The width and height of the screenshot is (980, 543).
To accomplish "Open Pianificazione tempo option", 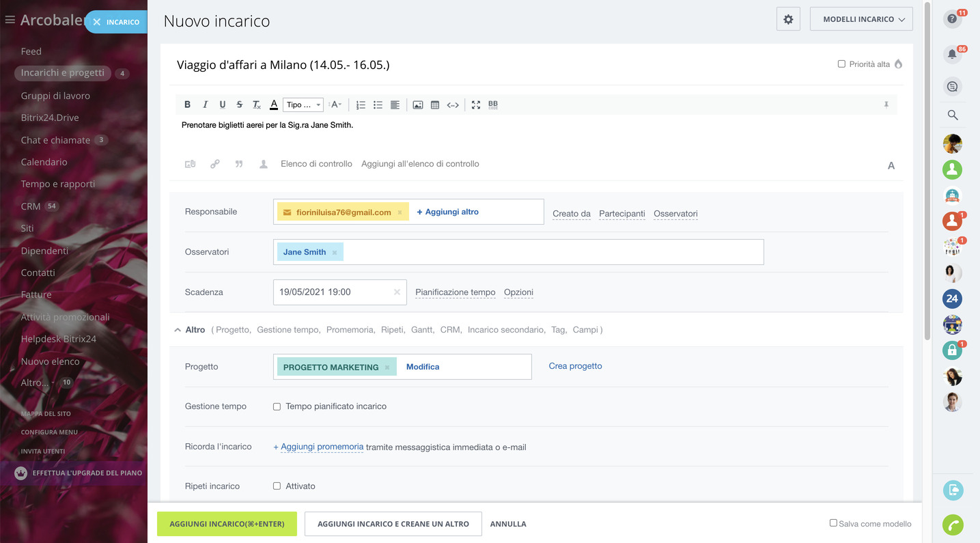I will click(x=456, y=292).
